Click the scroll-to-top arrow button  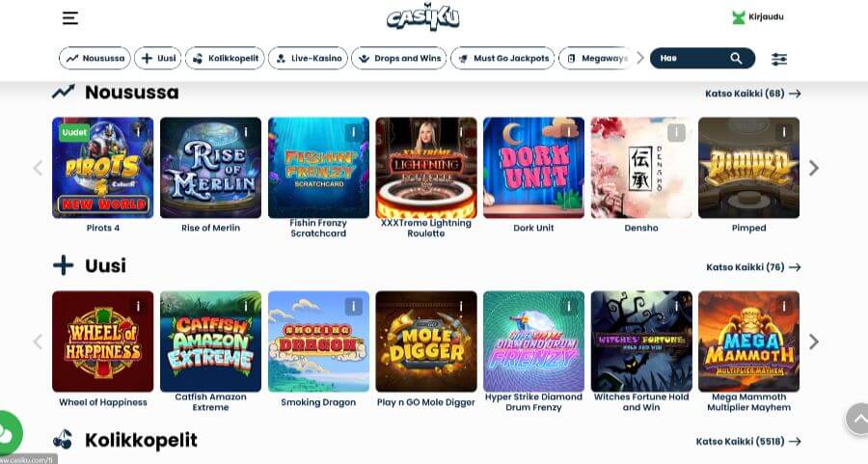pos(858,420)
